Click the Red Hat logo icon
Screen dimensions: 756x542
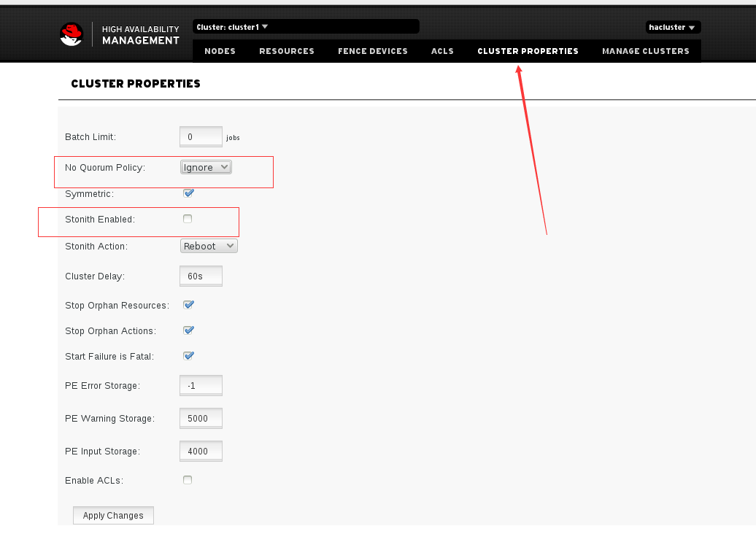[x=72, y=34]
